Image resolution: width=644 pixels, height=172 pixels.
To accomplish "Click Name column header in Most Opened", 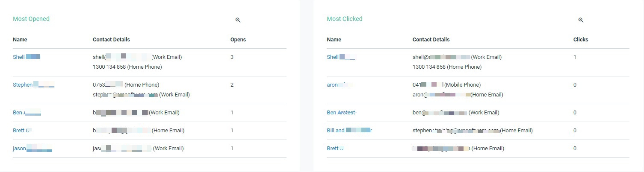I will [x=20, y=40].
